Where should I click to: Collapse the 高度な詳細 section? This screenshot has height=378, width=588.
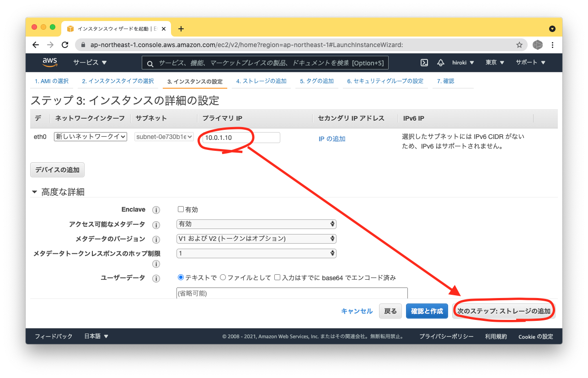click(x=34, y=192)
